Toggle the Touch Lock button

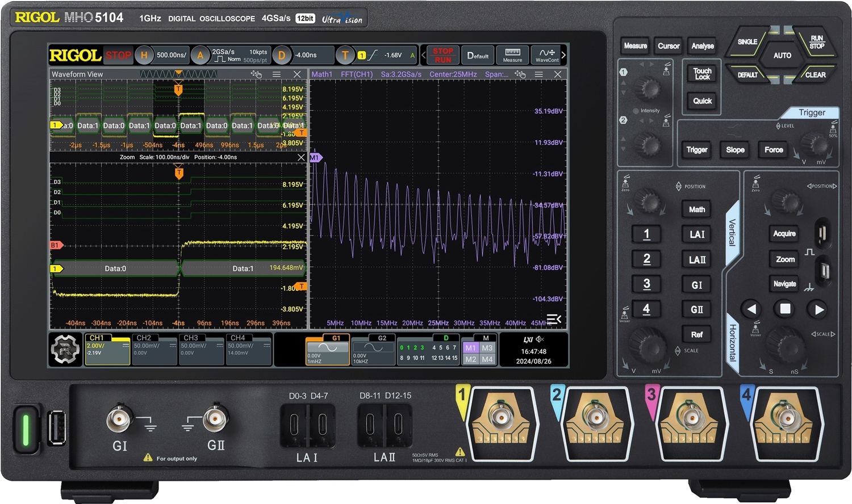point(702,74)
